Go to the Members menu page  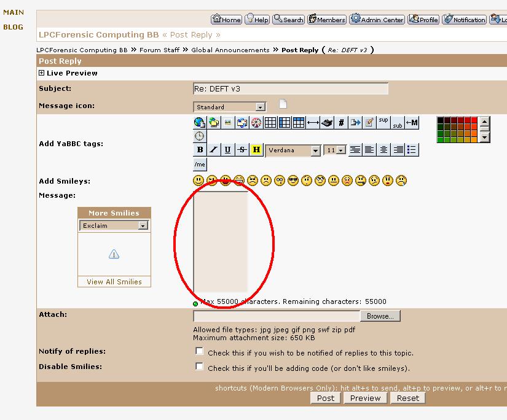click(327, 20)
